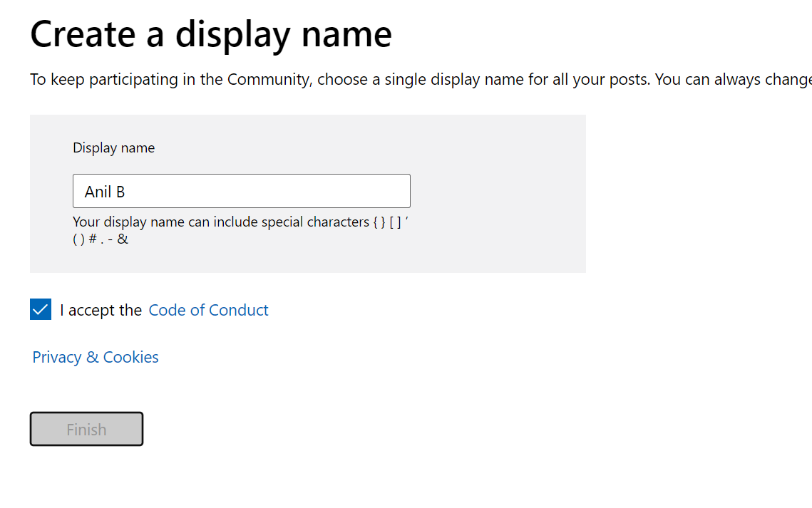This screenshot has width=812, height=508.
Task: Click the "Create a display name" heading
Action: pos(211,33)
